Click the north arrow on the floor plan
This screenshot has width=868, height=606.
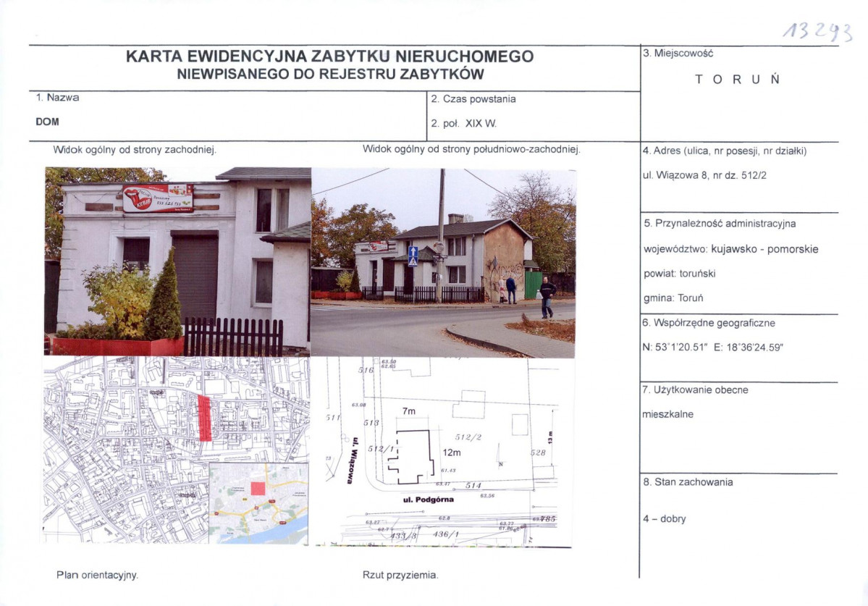tap(499, 456)
